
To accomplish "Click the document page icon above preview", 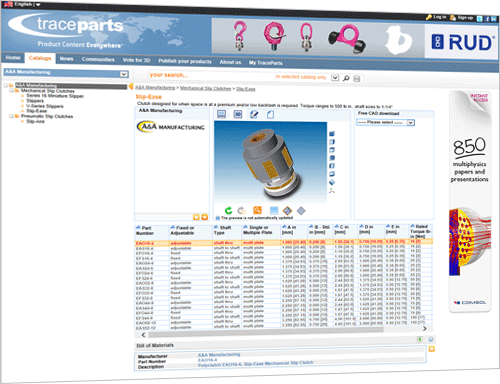I will click(x=270, y=115).
